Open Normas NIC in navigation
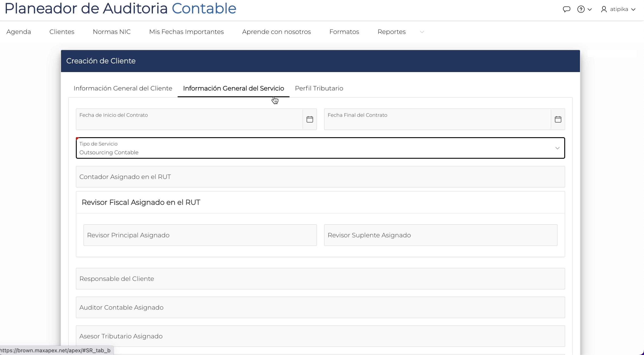 112,32
